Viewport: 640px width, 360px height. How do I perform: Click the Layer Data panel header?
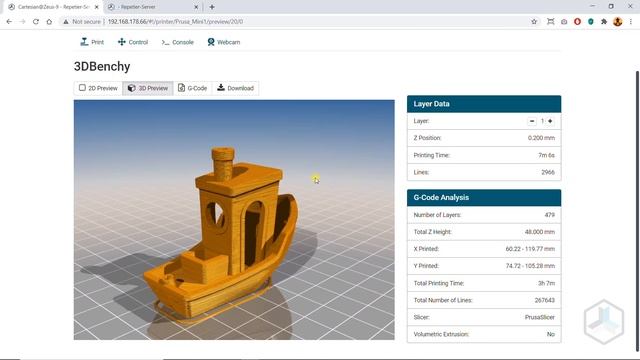(484, 104)
